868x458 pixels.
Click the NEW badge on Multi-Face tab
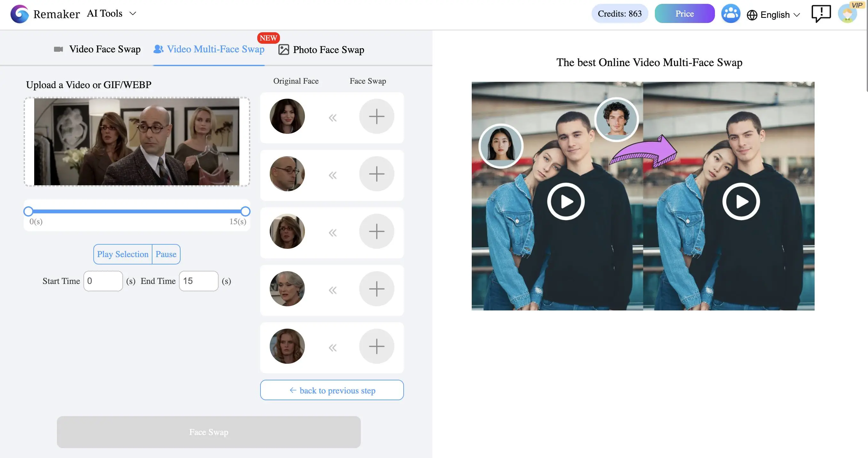(268, 38)
